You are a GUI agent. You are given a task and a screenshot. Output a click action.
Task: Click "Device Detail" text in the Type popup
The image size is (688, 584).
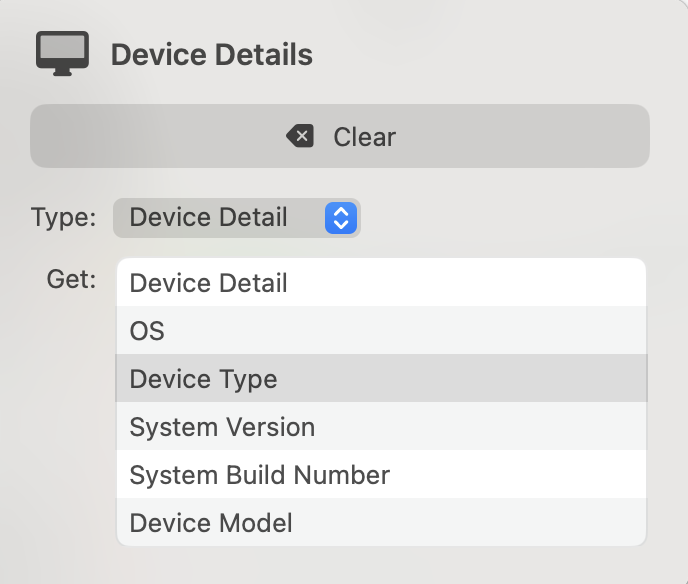[208, 217]
